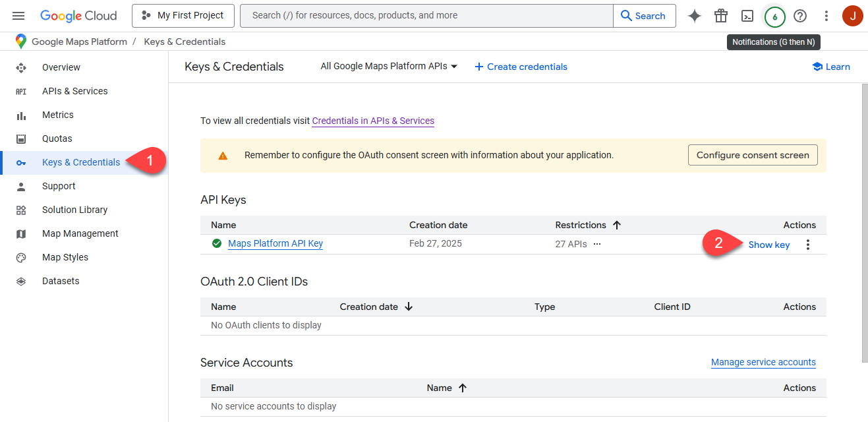Open Solution Library in the sidebar
The height and width of the screenshot is (422, 868).
[x=74, y=210]
